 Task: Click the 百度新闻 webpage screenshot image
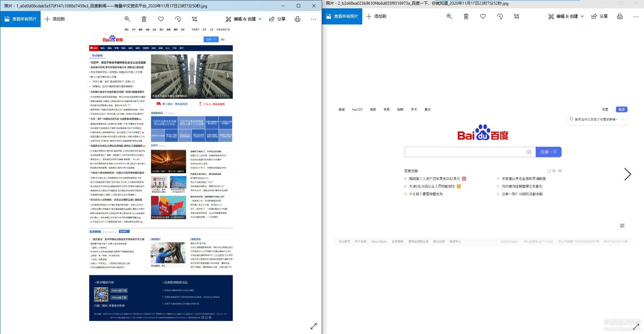click(161, 174)
